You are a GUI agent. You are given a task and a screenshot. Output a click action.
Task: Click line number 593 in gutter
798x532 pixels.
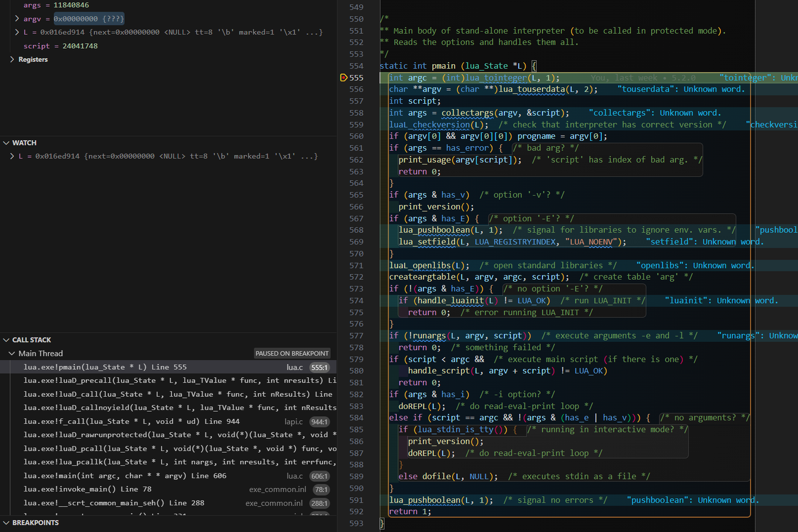click(x=356, y=523)
